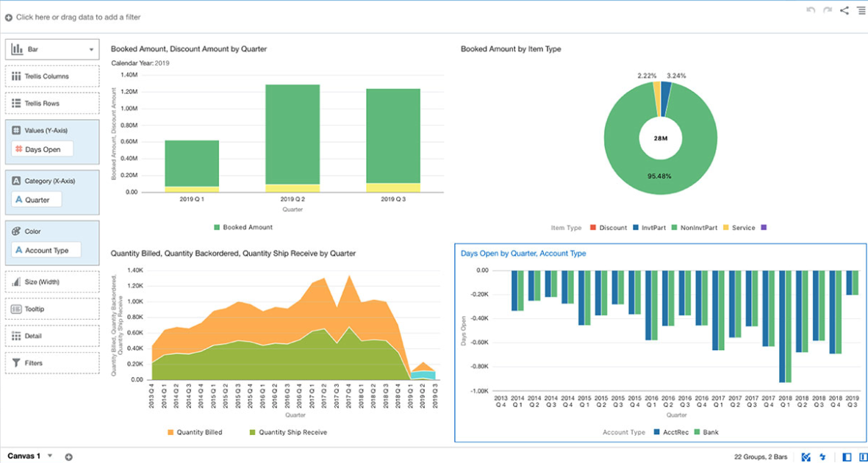868x463 pixels.
Task: Click the Size (Width) icon
Action: (x=17, y=282)
